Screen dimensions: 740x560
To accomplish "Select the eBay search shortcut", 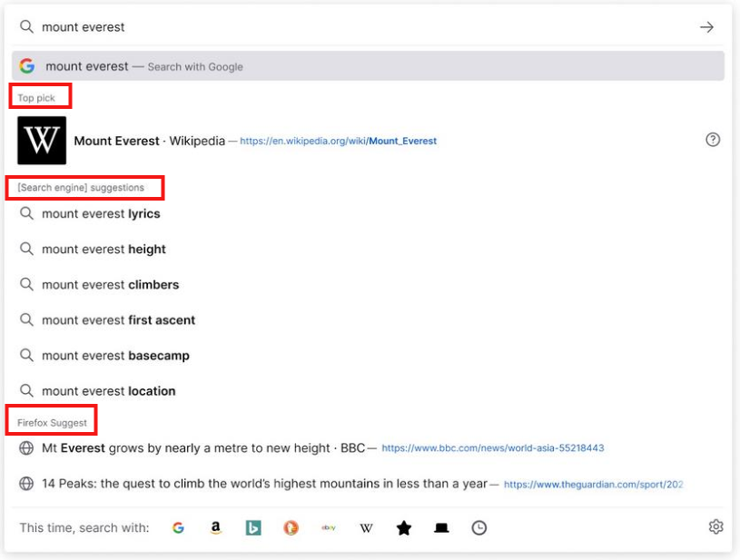I will [x=328, y=527].
